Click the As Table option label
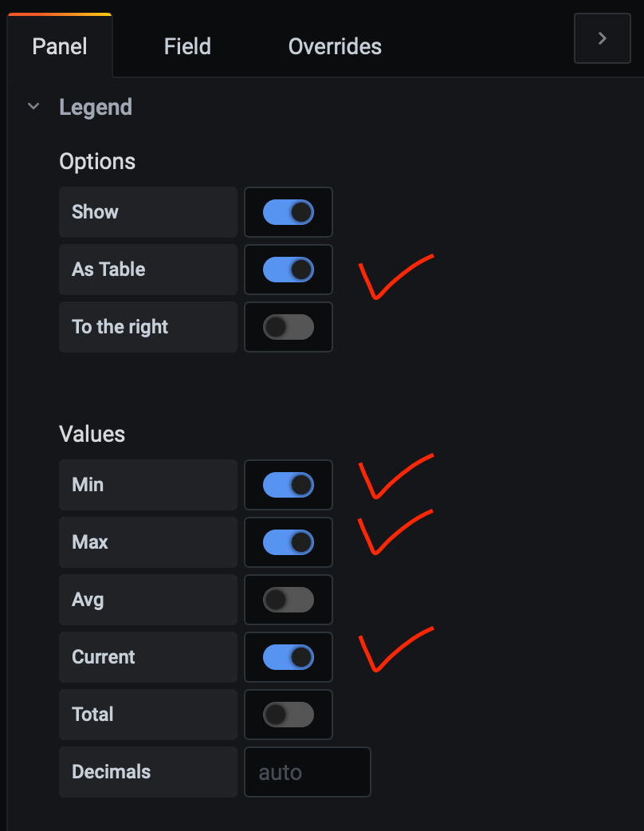 (108, 270)
